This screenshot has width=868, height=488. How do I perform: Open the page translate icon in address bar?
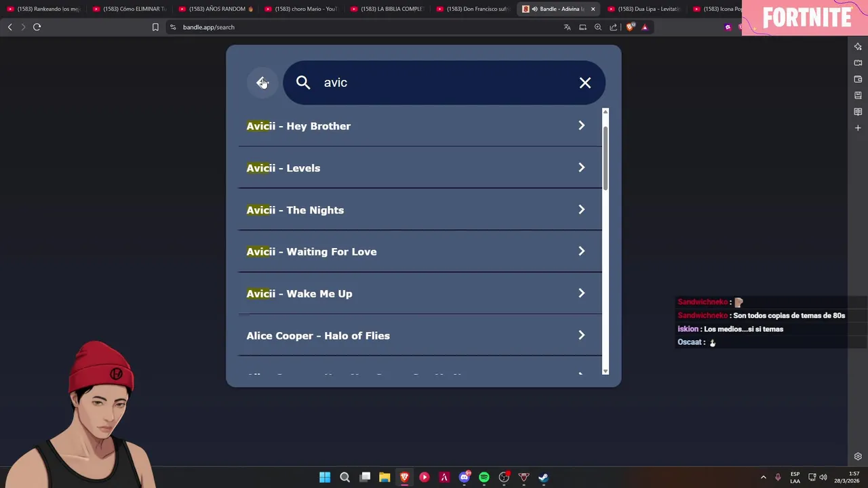568,27
